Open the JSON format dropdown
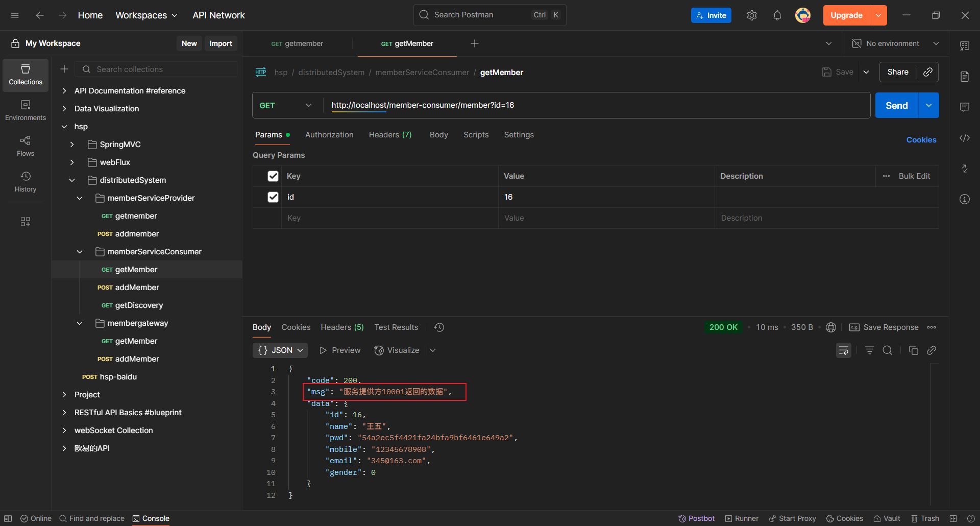 [x=280, y=350]
